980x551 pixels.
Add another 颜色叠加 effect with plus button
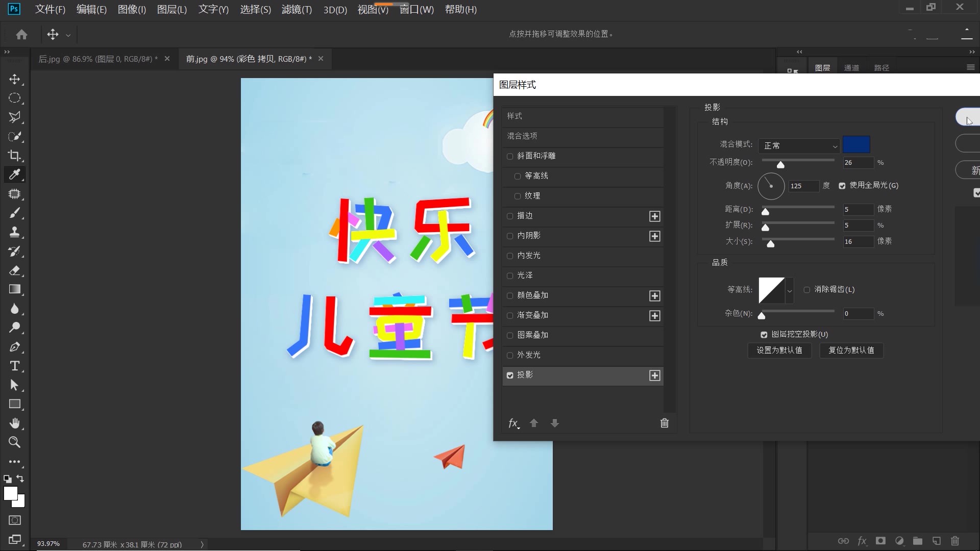coord(655,296)
